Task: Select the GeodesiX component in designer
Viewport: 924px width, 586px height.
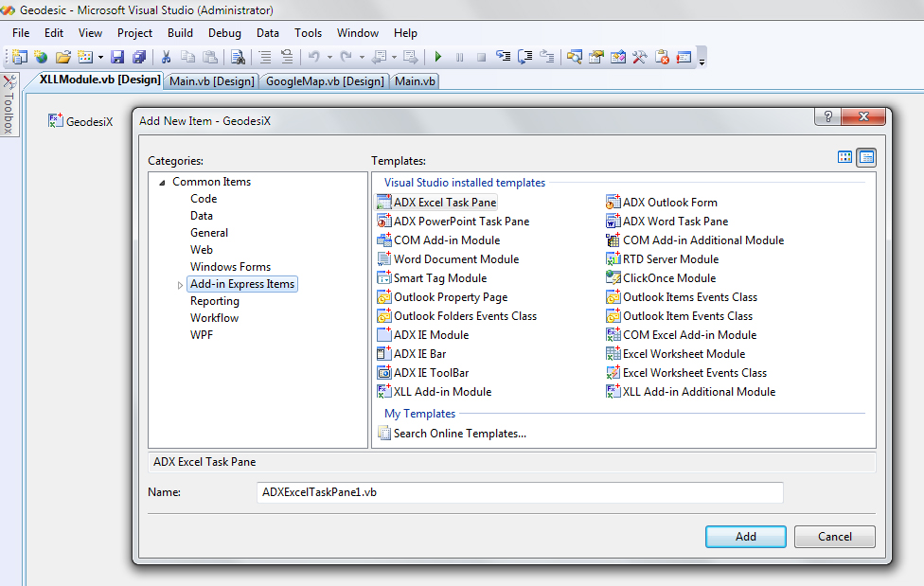Action: pyautogui.click(x=80, y=121)
